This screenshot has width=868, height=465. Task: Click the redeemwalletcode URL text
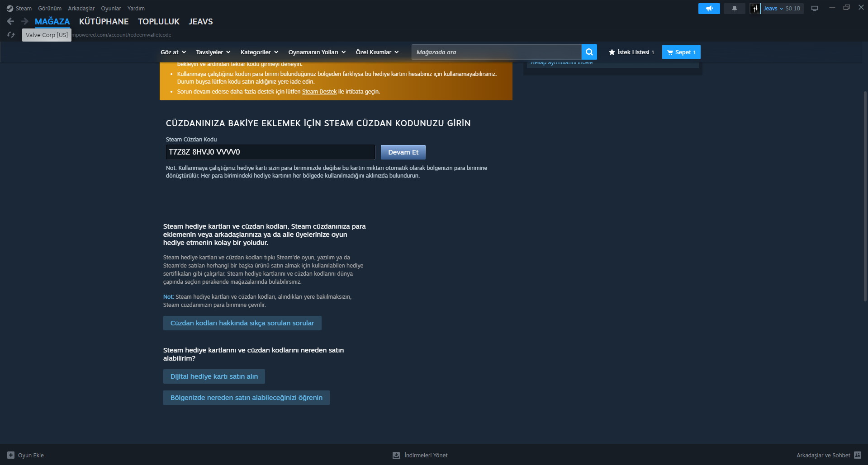[122, 35]
